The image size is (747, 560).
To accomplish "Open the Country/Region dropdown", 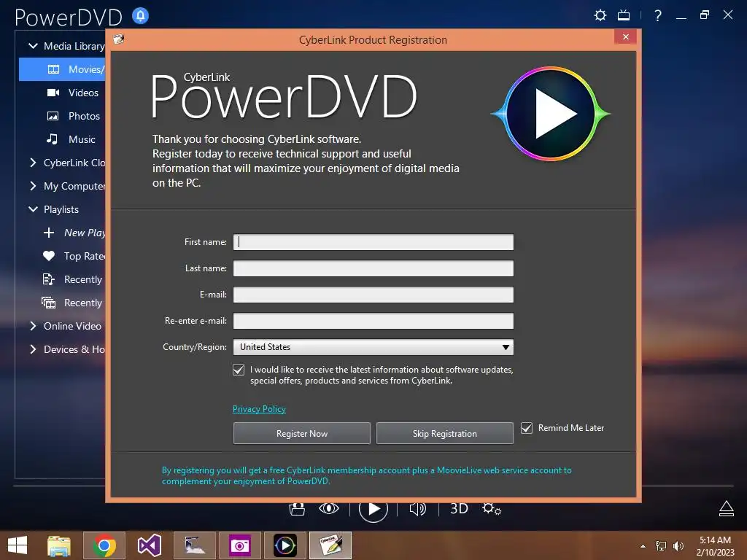I will click(x=373, y=346).
